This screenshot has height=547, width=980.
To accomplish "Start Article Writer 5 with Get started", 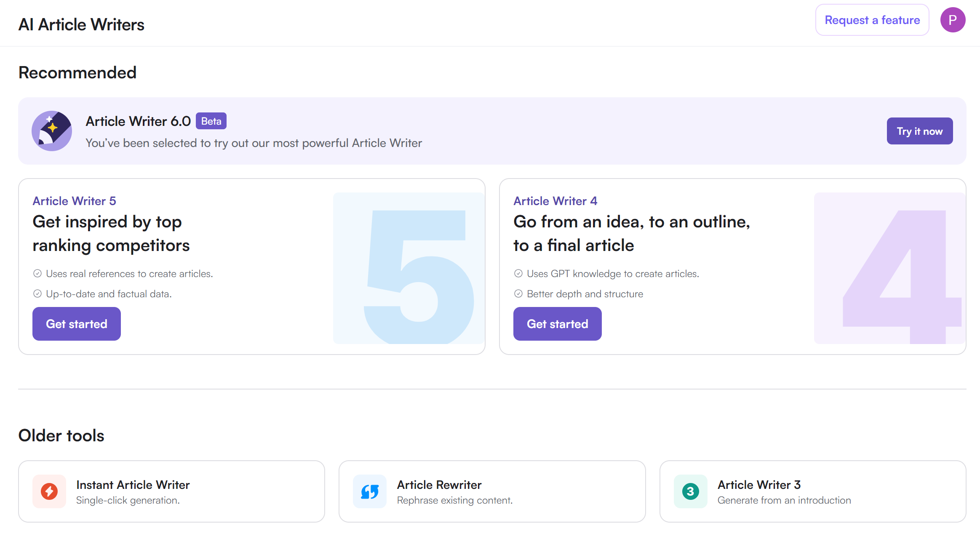I will point(77,324).
